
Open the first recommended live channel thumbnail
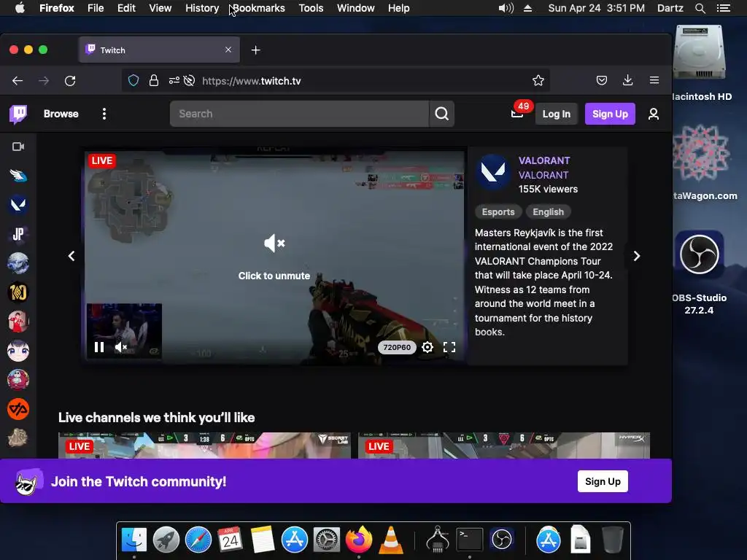coord(204,446)
